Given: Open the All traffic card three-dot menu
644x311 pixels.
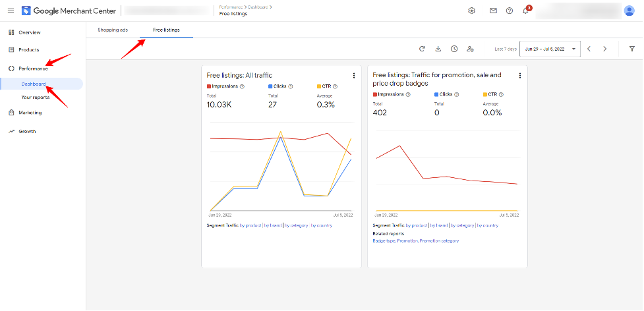Looking at the screenshot, I should click(353, 76).
